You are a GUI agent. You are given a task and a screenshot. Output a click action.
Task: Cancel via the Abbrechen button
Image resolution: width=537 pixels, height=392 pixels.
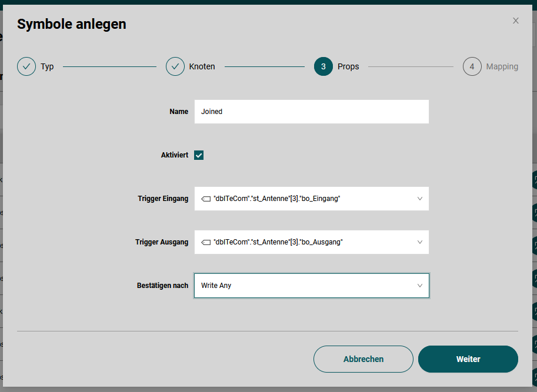pos(363,359)
